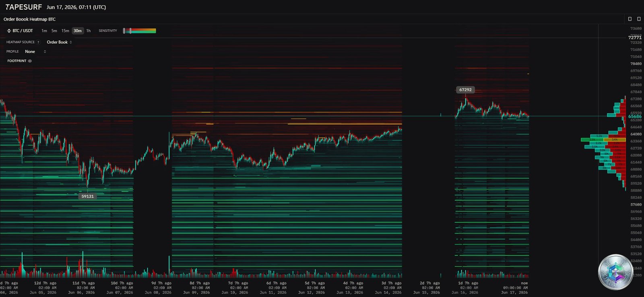Click the left icon in the heatmap panel header
644x297 pixels.
(630, 19)
